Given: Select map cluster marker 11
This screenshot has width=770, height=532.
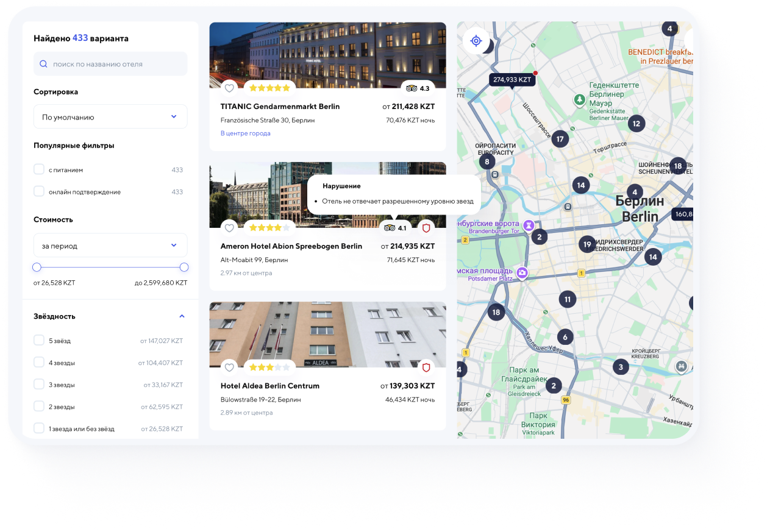Looking at the screenshot, I should [x=568, y=299].
